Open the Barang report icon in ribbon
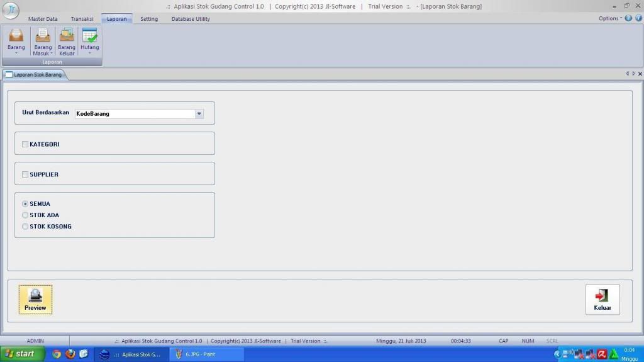Viewport: 644px width, 362px height. pos(16,36)
